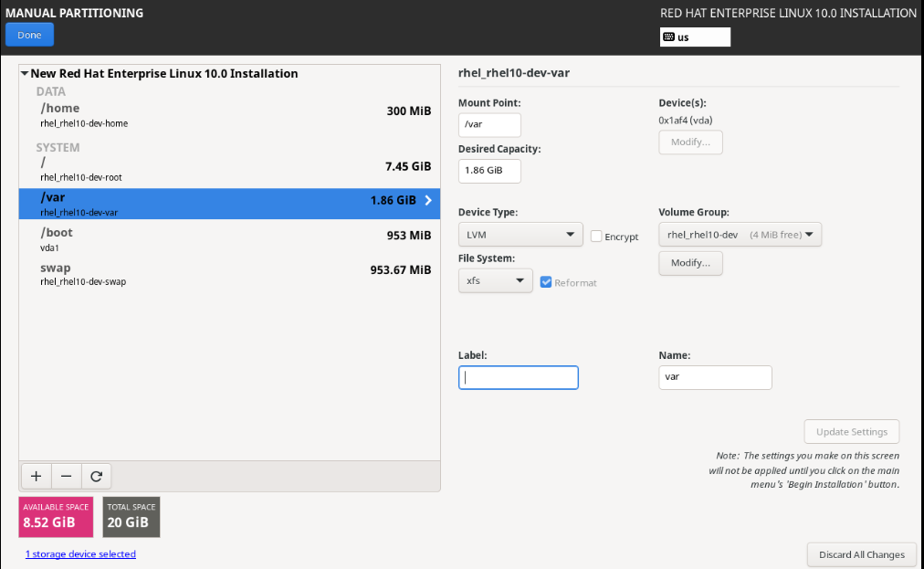Toggle the Reformat checkbox
924x569 pixels.
546,282
